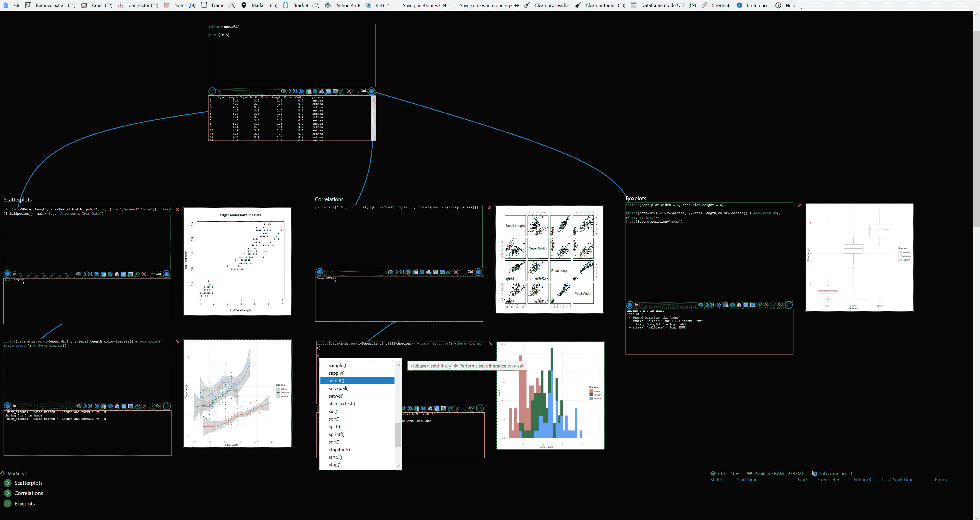980x520 pixels.
Task: Expand the Boxplots marker in the Markers list
Action: tap(8, 503)
